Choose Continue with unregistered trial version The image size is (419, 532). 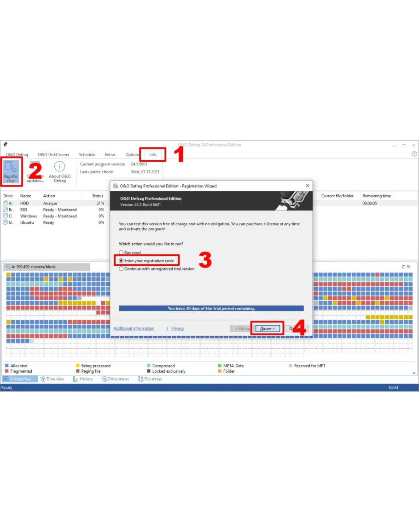point(121,269)
